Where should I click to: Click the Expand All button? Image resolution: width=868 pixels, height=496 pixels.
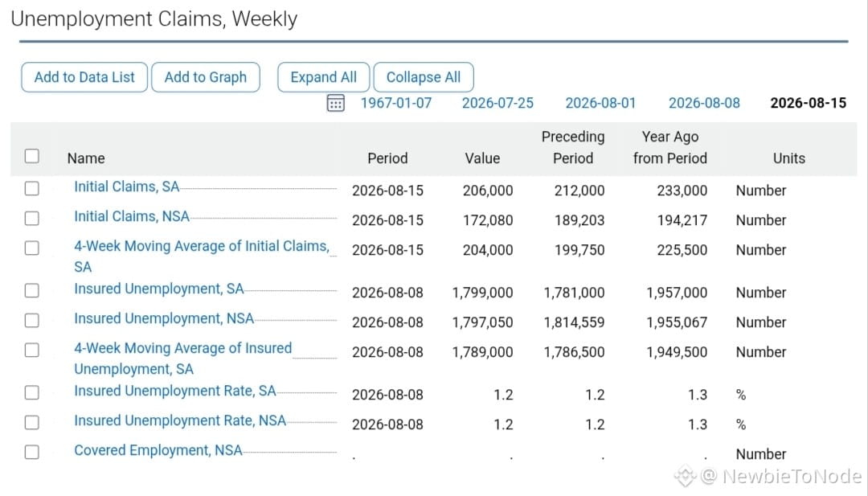pos(323,77)
